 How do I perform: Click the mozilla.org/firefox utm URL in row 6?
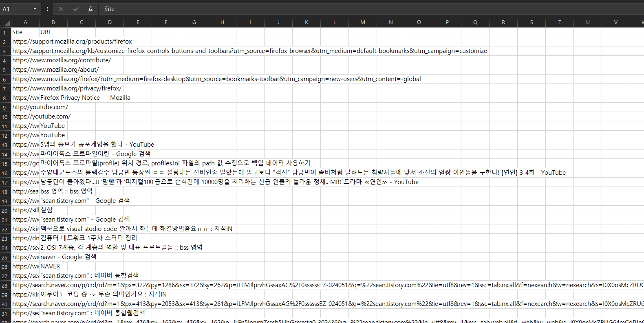(x=216, y=79)
